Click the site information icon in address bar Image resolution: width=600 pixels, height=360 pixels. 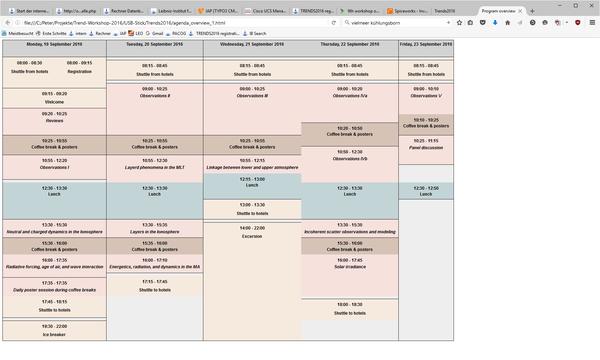pyautogui.click(x=18, y=23)
